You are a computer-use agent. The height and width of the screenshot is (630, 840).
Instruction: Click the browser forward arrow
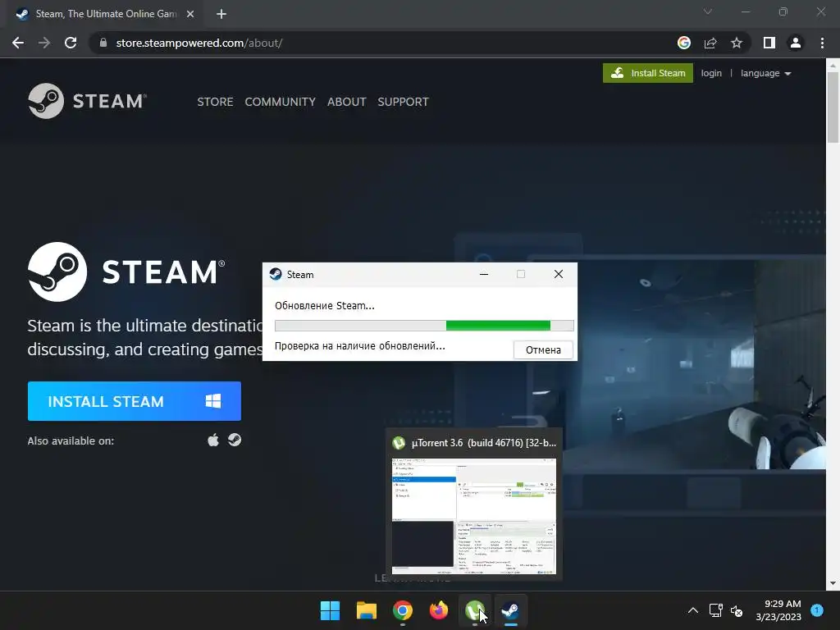[44, 43]
